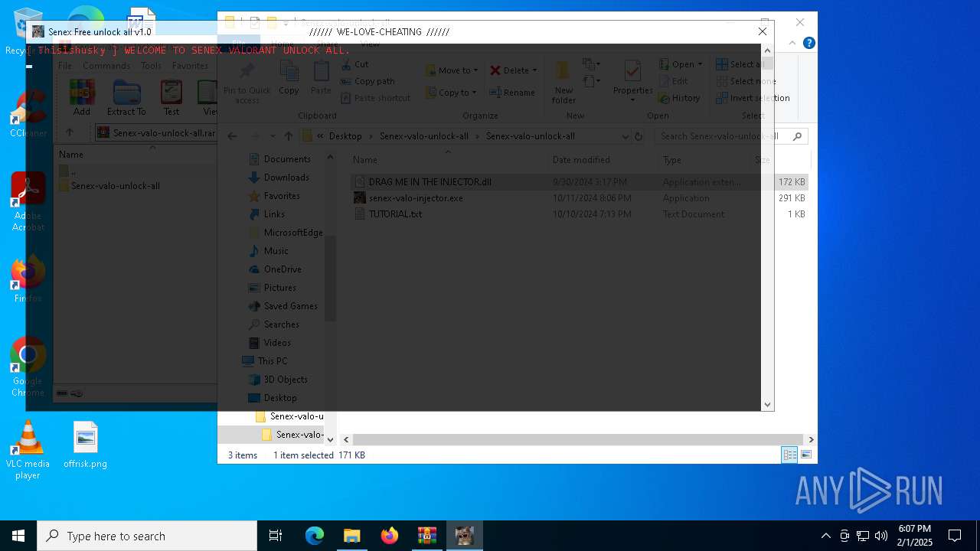Click the navigation pane scroll down arrow
This screenshot has height=551, width=980.
(330, 439)
